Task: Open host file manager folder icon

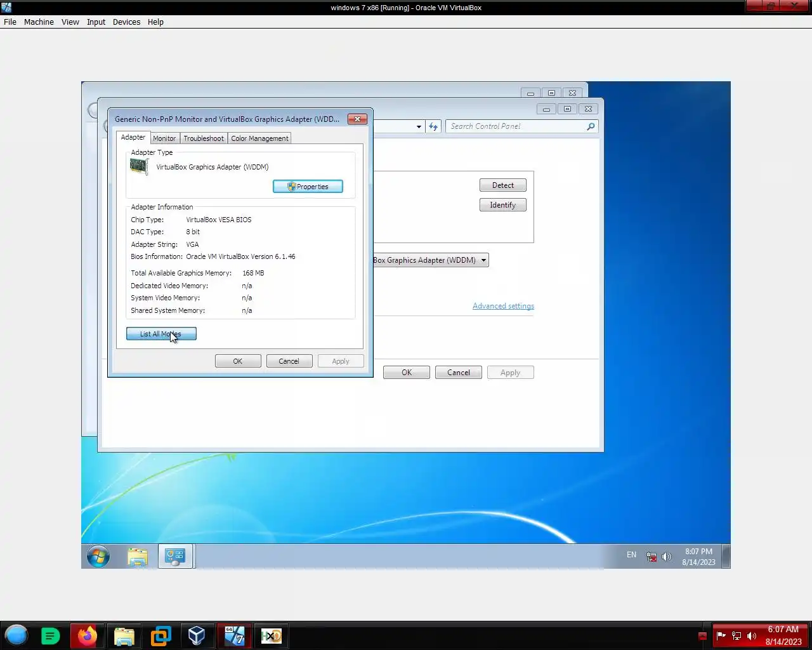Action: (124, 635)
